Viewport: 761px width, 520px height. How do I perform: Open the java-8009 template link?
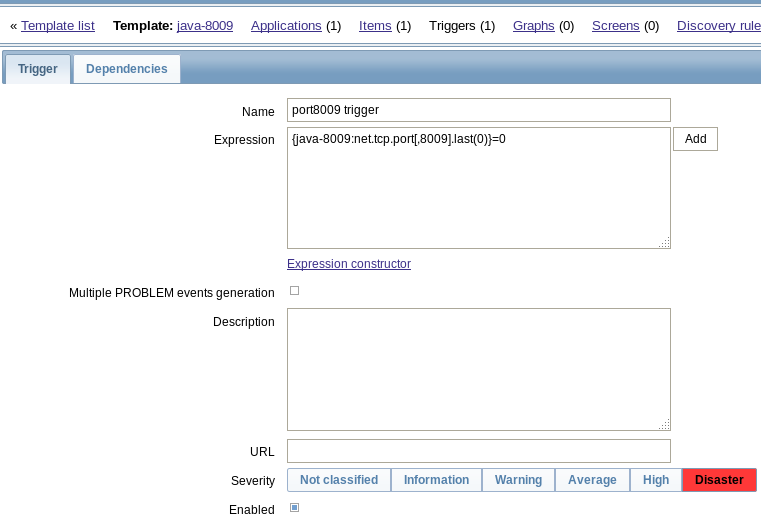[205, 26]
